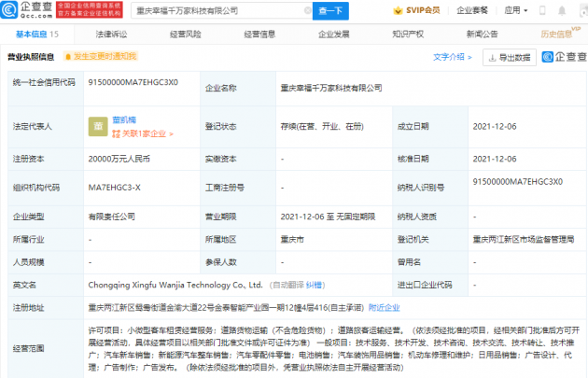The height and width of the screenshot is (378, 588).
Task: Select credit code 91500000MA7EHGC3X0 in first row
Action: click(133, 82)
